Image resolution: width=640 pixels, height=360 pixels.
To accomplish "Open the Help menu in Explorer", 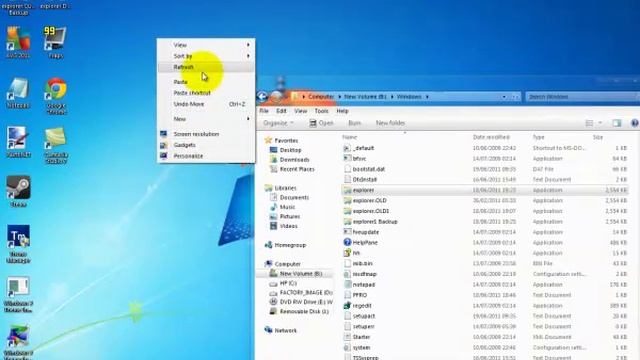I will click(x=342, y=111).
